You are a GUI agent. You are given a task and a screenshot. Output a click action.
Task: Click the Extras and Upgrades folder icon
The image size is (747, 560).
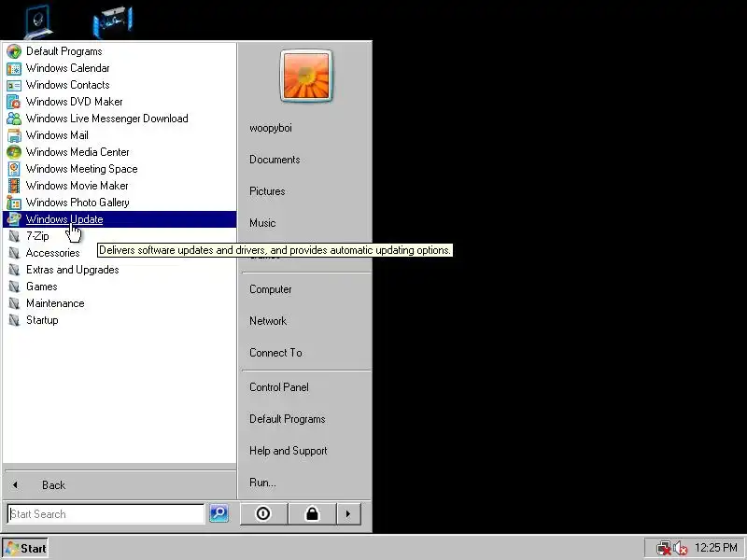click(x=14, y=270)
